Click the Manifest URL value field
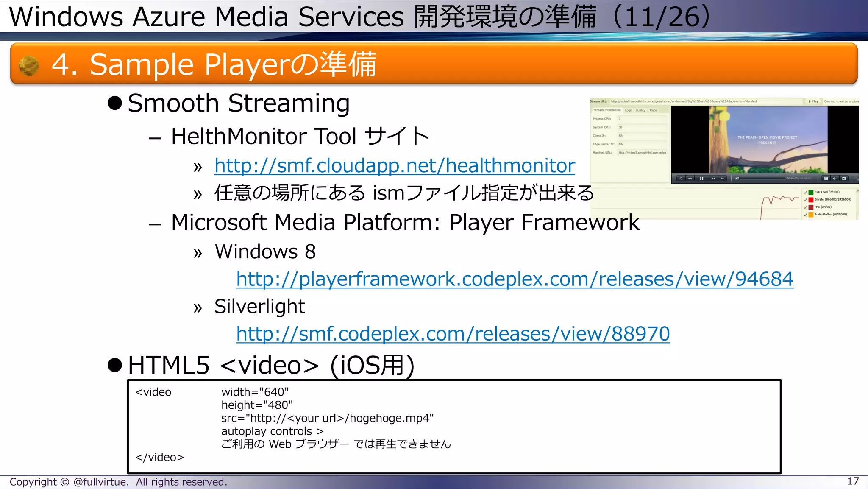 tap(642, 153)
